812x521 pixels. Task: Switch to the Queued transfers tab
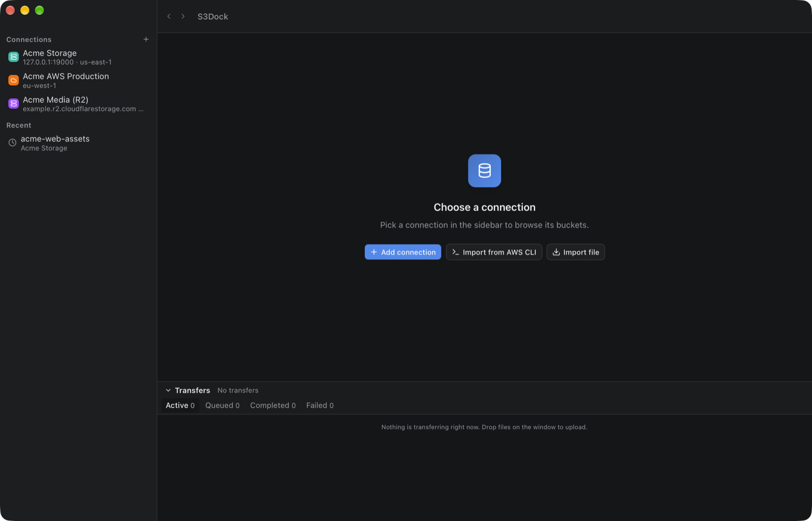click(222, 405)
